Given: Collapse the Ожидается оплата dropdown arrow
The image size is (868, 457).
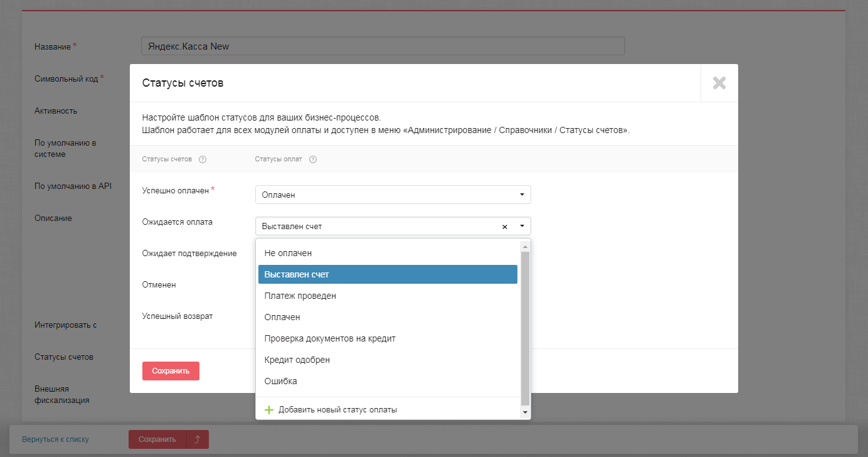Looking at the screenshot, I should [x=522, y=226].
